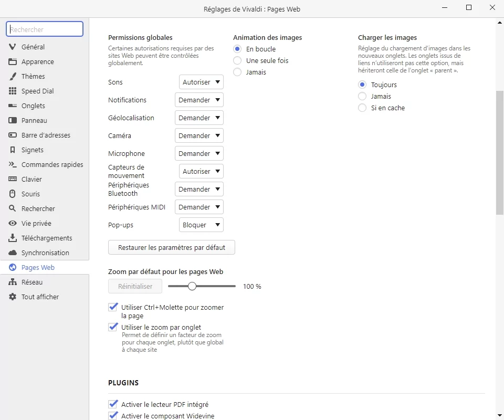This screenshot has width=504, height=420.
Task: Toggle Utiliser le zoom par onglet checkbox
Action: coord(113,327)
